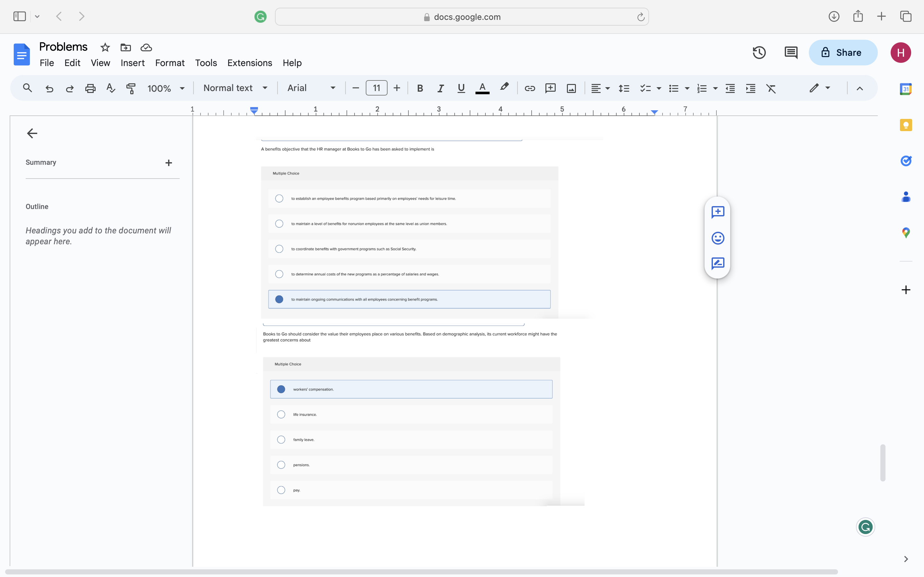The width and height of the screenshot is (924, 577).
Task: Insert an image
Action: 571,88
